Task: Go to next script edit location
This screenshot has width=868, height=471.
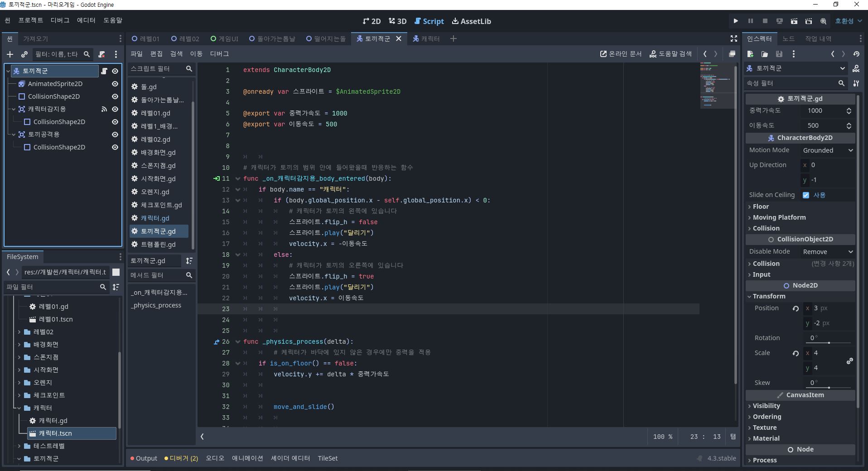Action: pyautogui.click(x=716, y=54)
